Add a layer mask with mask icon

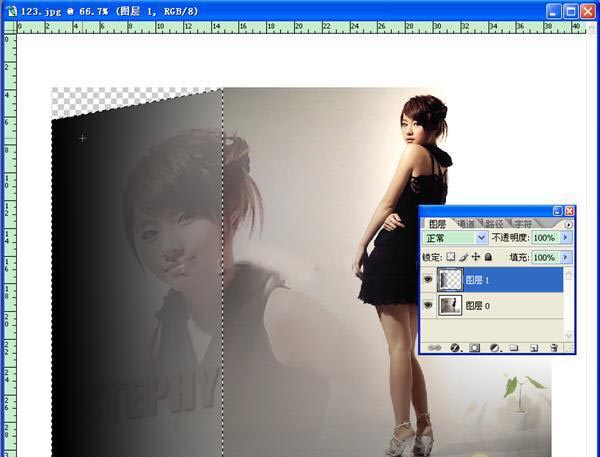point(474,348)
